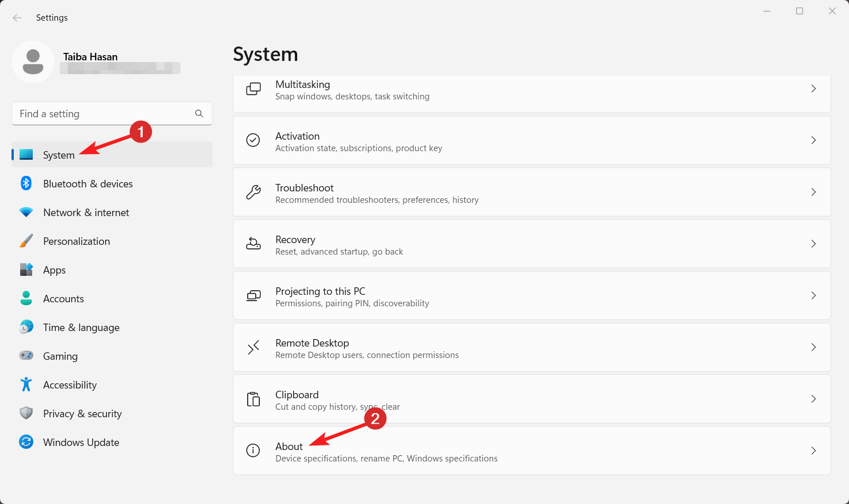Open Projecting to this PC
The image size is (849, 504).
pyautogui.click(x=532, y=295)
